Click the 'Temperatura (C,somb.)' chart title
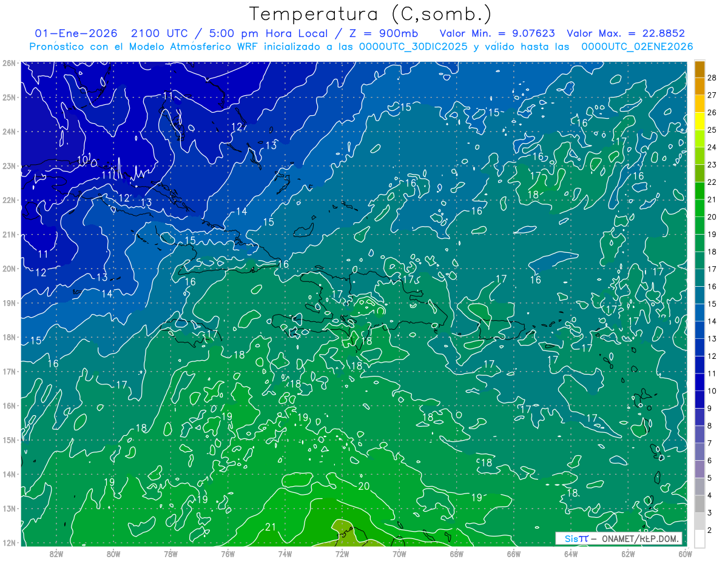728x562 pixels. pyautogui.click(x=371, y=15)
